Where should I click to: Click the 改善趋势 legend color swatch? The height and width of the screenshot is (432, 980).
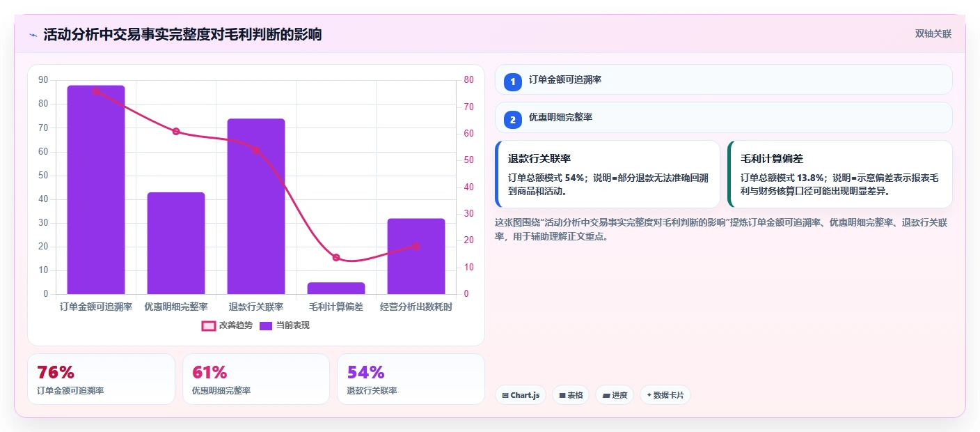pos(209,325)
